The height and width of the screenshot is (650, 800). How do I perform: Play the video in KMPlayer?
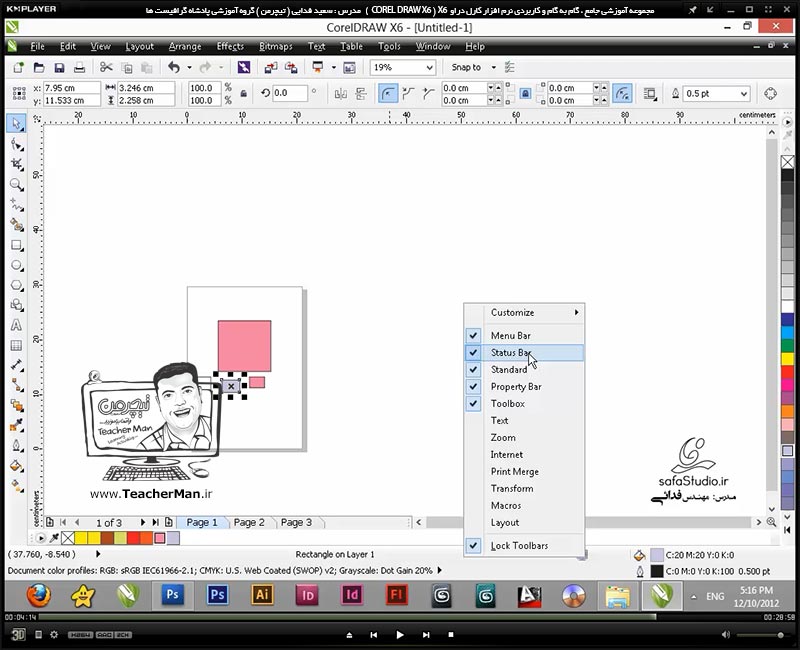click(x=399, y=635)
